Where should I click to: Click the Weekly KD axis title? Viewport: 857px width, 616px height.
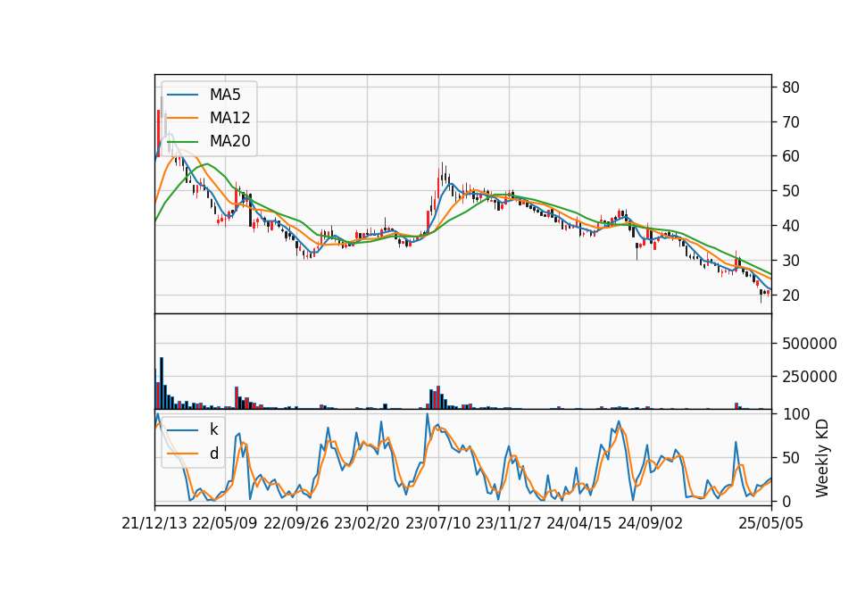(x=822, y=459)
